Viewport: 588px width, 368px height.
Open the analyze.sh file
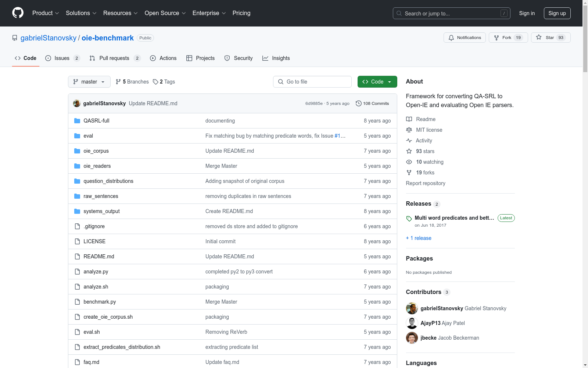click(x=96, y=287)
